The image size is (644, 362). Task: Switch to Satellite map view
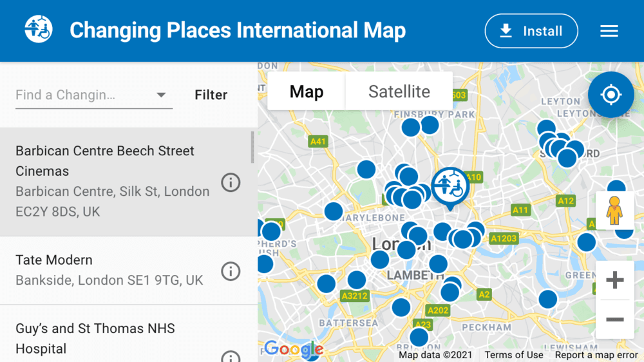(399, 91)
